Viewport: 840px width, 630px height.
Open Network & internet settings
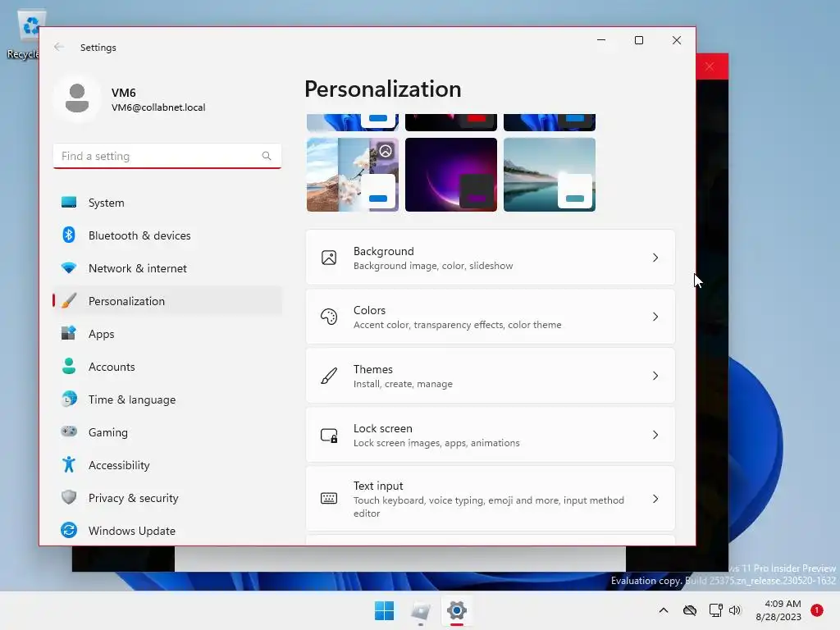pos(167,268)
